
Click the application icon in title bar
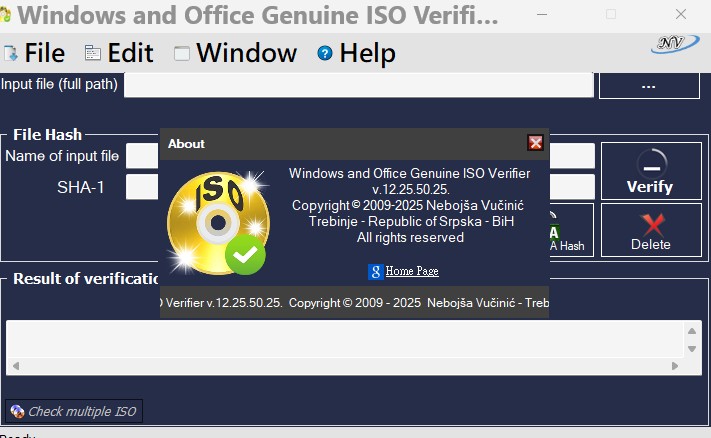pos(5,15)
